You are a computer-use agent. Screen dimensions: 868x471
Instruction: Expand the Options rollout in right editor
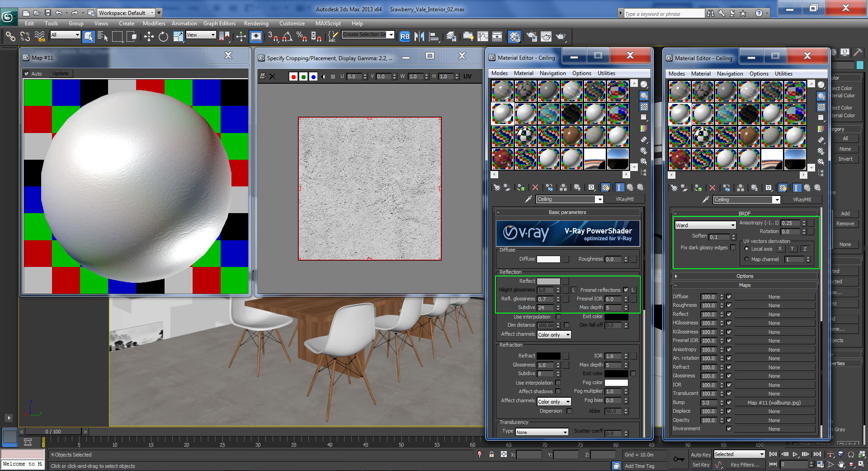pyautogui.click(x=745, y=276)
